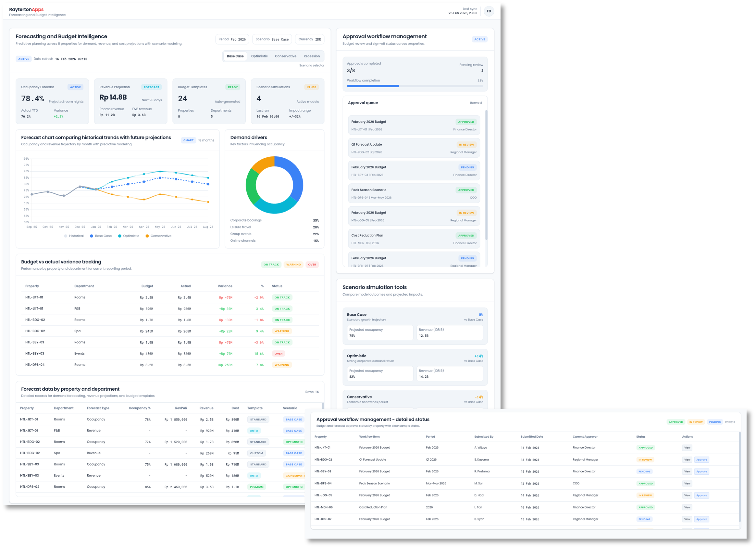Image resolution: width=756 pixels, height=548 pixels.
Task: Open the Scenario Base Case selector
Action: (272, 39)
